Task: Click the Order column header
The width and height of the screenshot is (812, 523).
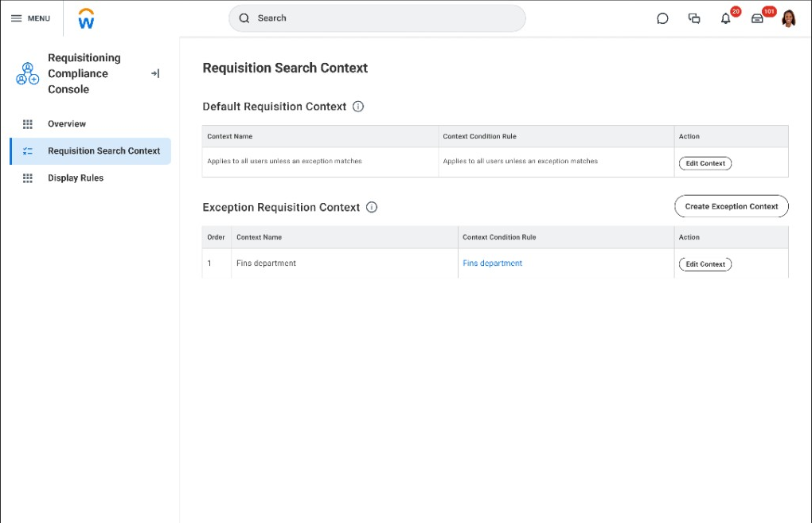Action: [216, 237]
